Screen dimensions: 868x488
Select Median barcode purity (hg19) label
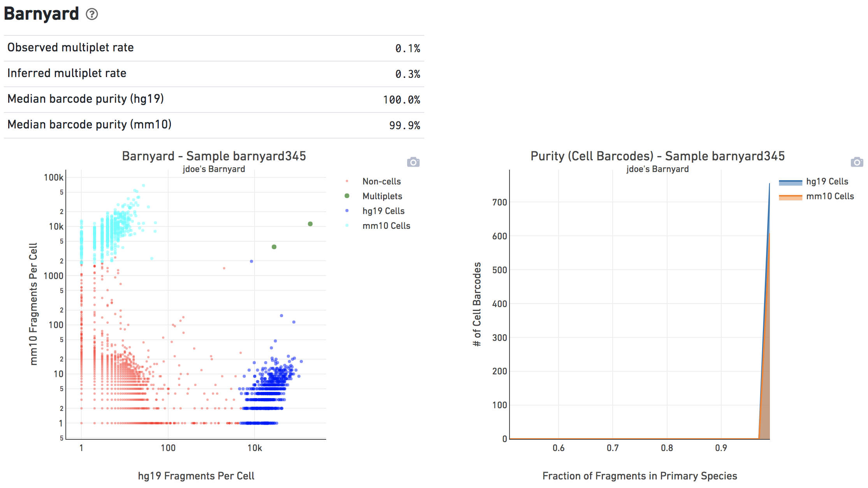[x=86, y=99]
